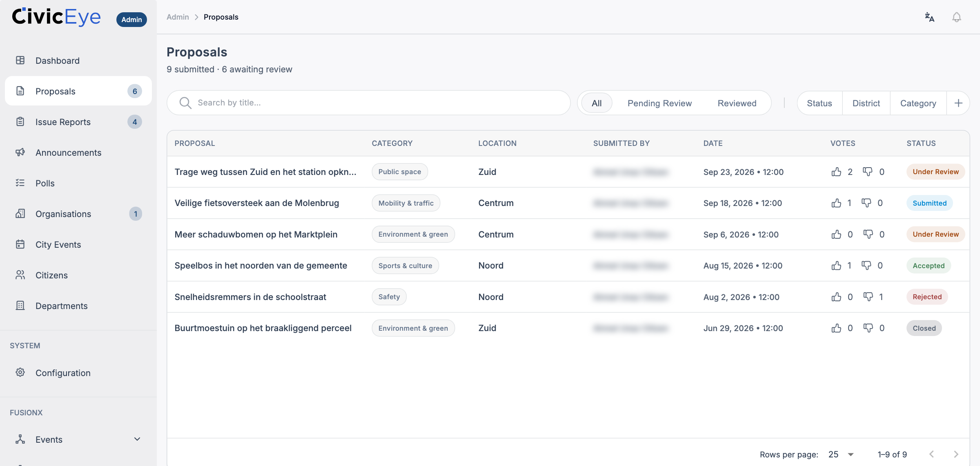Click the Issue Reports clipboard icon
Image resolution: width=980 pixels, height=466 pixels.
(x=20, y=122)
